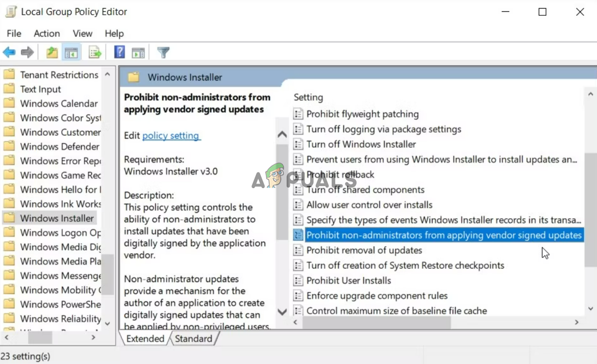Select Windows Hello for Business tree folder
This screenshot has height=364, width=597.
(61, 190)
